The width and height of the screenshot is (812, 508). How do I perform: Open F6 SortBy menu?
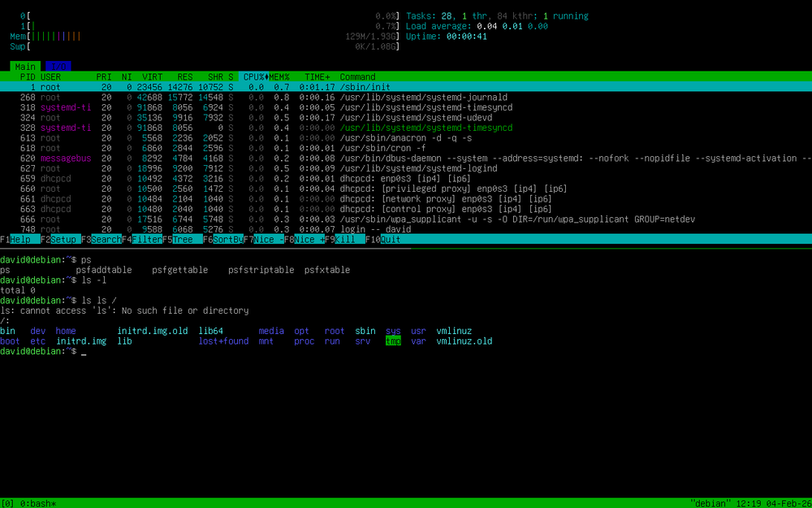point(223,240)
